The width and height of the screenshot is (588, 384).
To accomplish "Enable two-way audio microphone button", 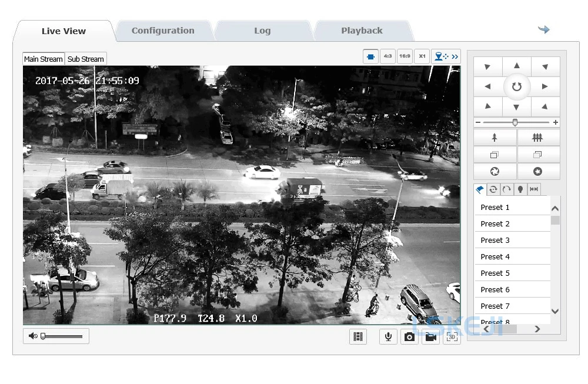I will point(389,337).
